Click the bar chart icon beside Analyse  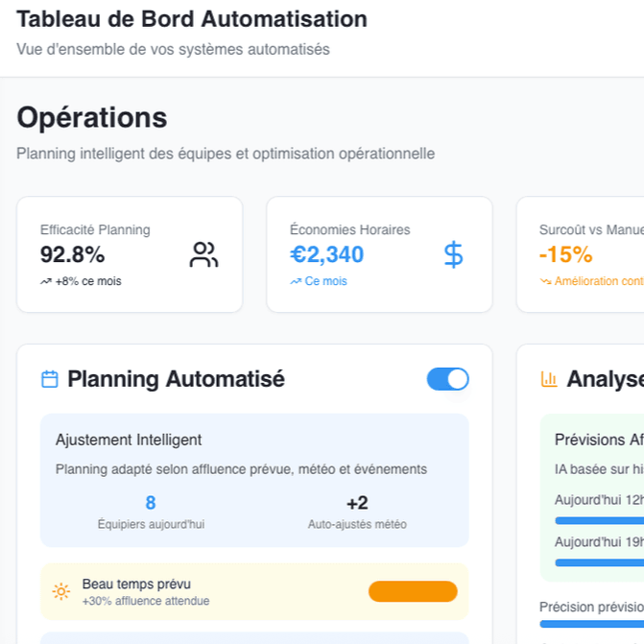point(549,379)
